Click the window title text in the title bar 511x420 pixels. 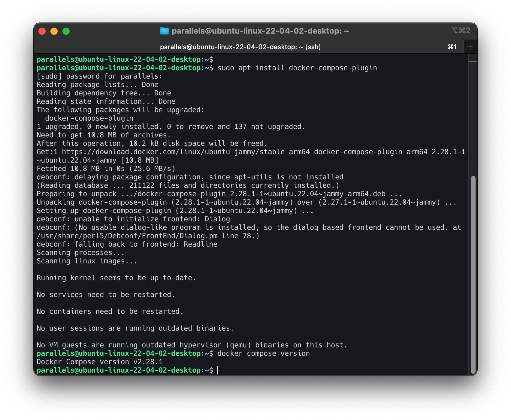click(260, 31)
